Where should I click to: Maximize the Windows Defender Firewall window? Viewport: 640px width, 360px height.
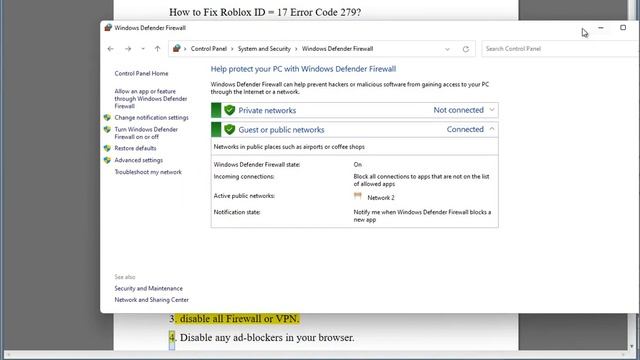tap(623, 28)
